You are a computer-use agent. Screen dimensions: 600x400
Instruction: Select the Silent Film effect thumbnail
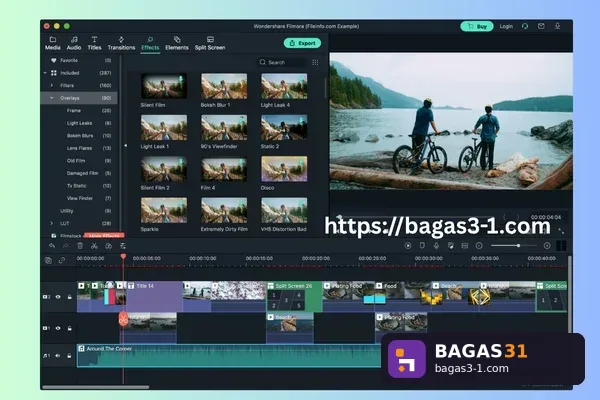pyautogui.click(x=164, y=86)
